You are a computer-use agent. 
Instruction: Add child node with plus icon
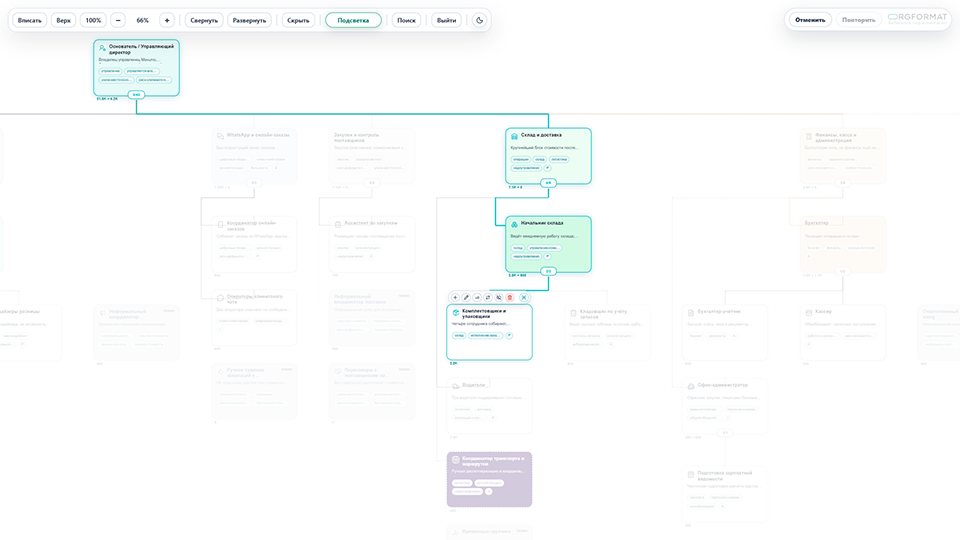pyautogui.click(x=455, y=298)
